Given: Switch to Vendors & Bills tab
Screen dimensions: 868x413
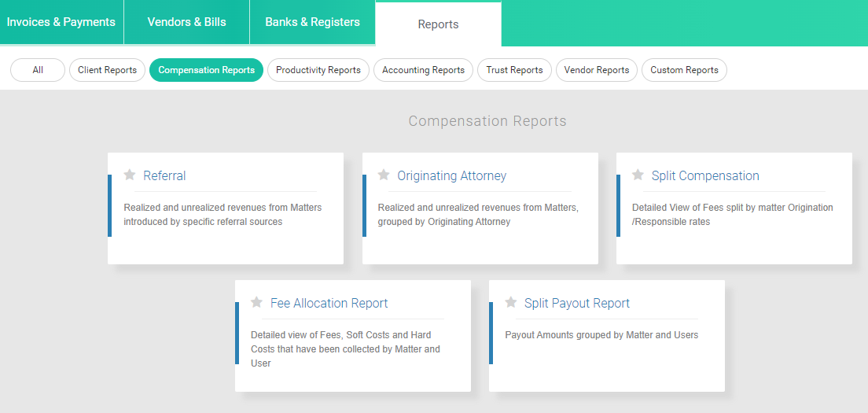Looking at the screenshot, I should coord(186,22).
